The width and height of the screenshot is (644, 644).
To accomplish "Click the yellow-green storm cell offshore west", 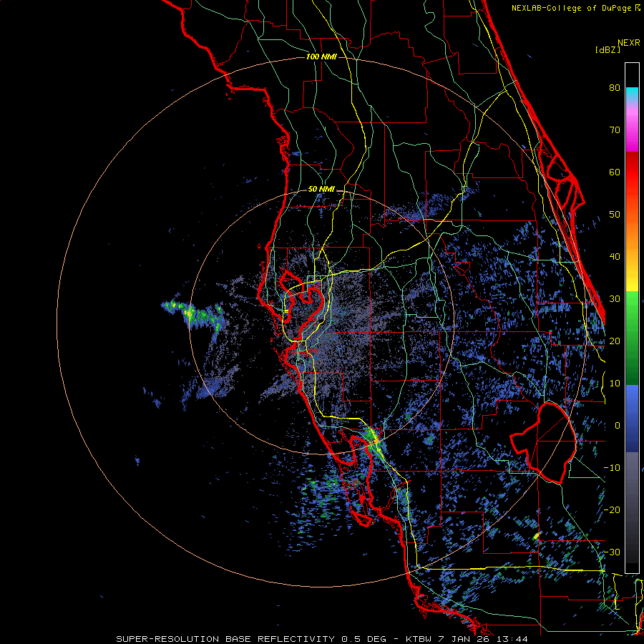I will 193,314.
